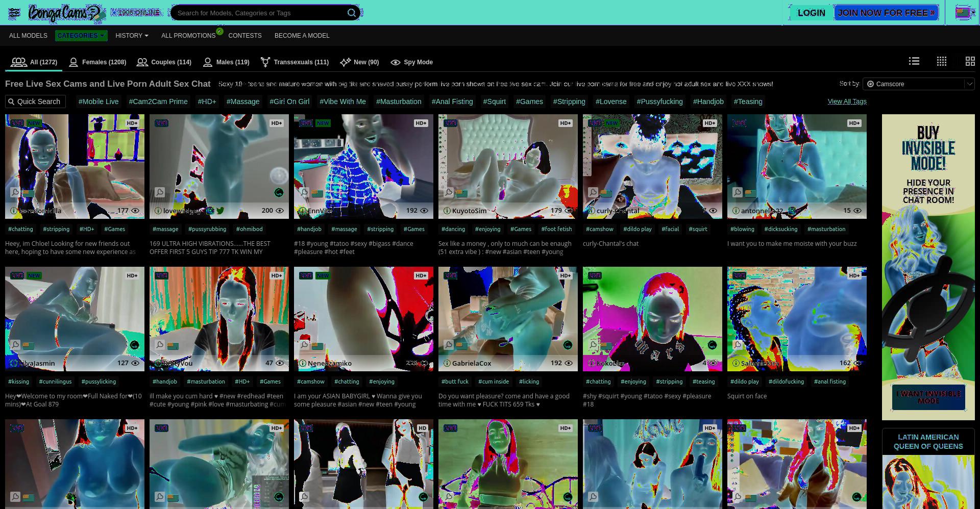Select the #Massage tag in tag bar
Image resolution: width=980 pixels, height=509 pixels.
(243, 101)
